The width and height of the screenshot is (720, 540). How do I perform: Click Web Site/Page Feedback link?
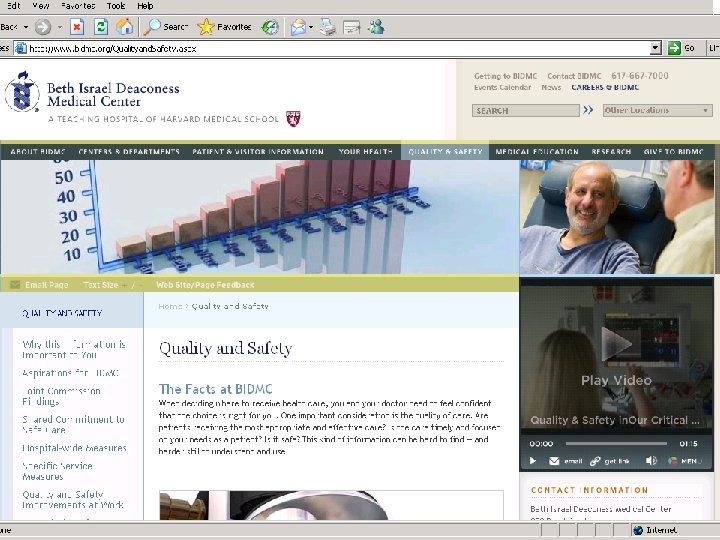(205, 285)
